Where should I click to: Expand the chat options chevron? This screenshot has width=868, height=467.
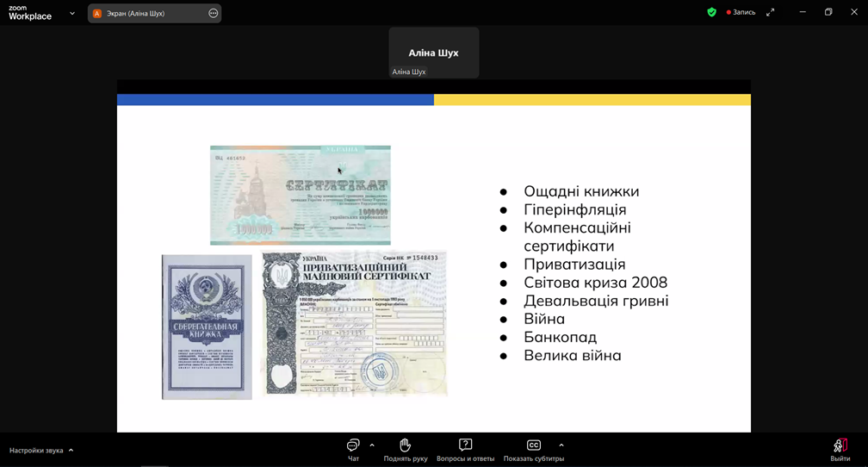(x=372, y=445)
